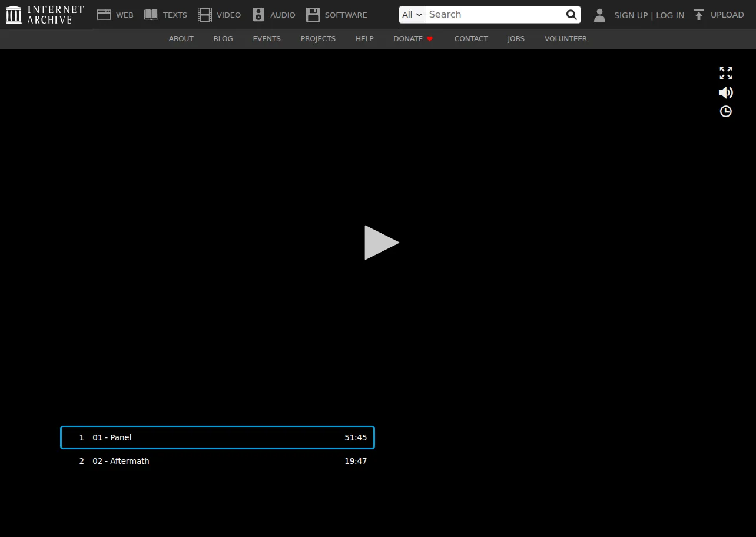Click the red heart beside Donate

(x=430, y=39)
